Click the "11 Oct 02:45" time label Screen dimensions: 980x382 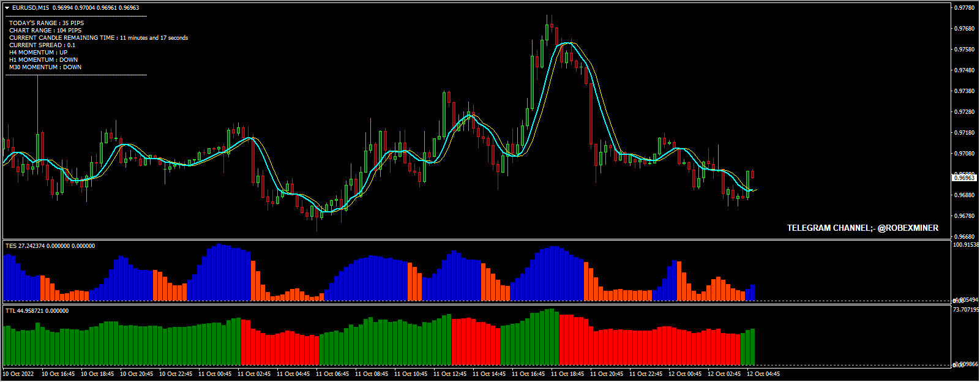[x=254, y=374]
